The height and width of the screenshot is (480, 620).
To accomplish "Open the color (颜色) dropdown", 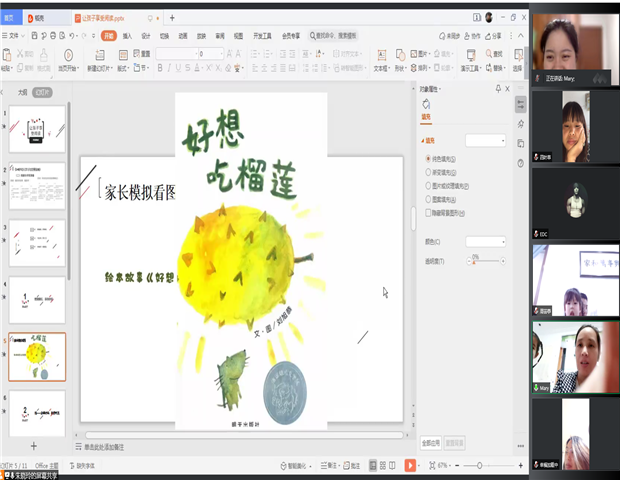I will point(485,241).
